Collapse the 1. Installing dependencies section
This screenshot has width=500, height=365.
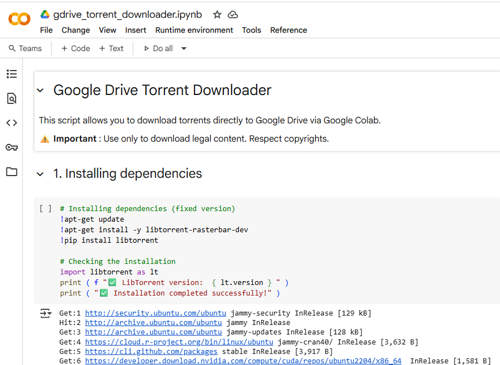point(40,174)
